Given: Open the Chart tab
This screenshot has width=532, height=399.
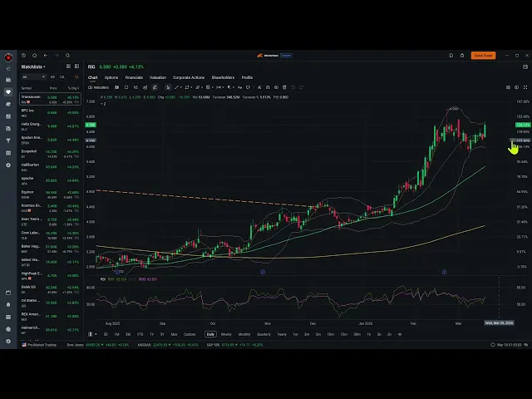Looking at the screenshot, I should tap(92, 77).
